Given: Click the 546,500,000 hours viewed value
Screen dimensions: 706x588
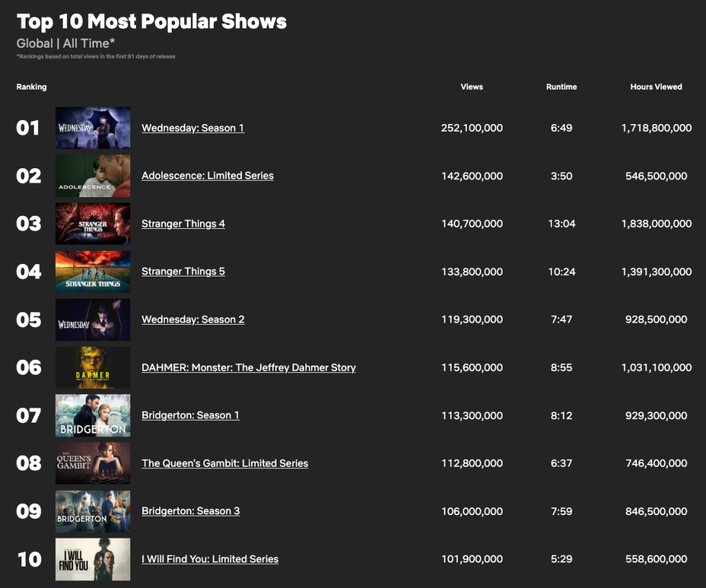Looking at the screenshot, I should tap(656, 176).
